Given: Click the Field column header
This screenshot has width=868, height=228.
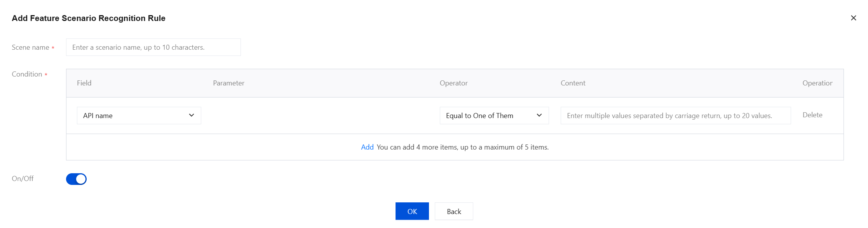Looking at the screenshot, I should [x=84, y=83].
